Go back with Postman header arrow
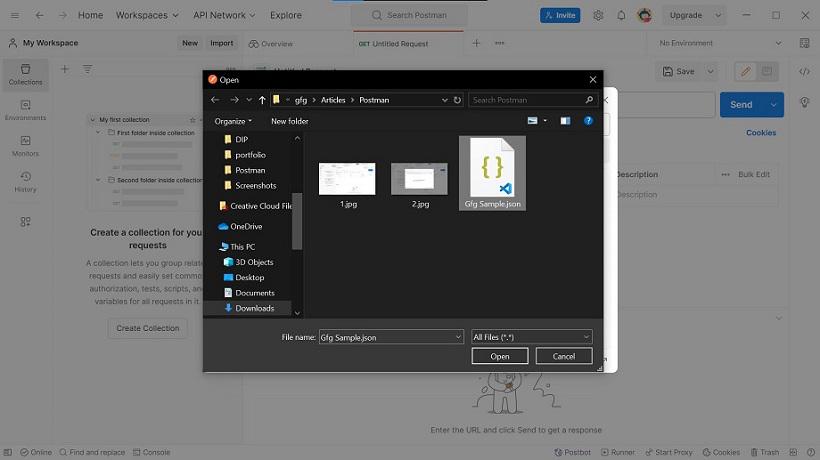Screen dimensions: 820x460 point(39,16)
